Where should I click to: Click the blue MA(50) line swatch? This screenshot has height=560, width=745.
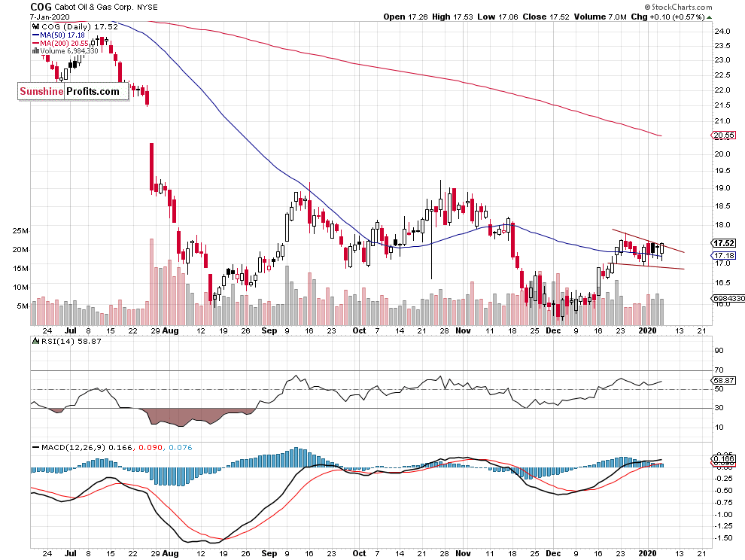point(35,35)
